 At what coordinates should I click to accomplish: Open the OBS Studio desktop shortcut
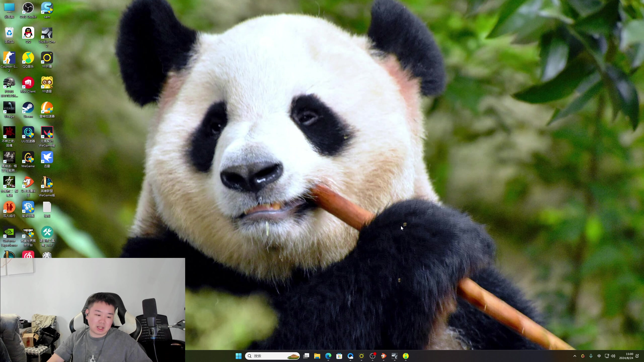click(x=28, y=10)
